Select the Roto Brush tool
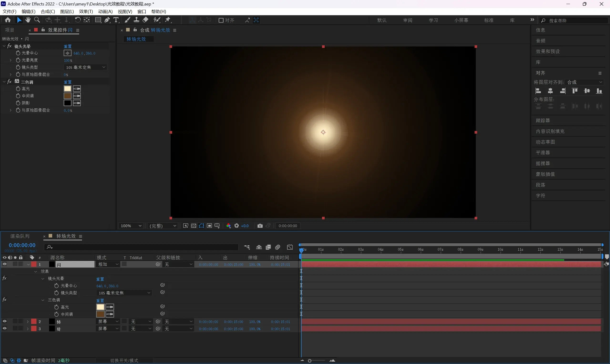The width and height of the screenshot is (610, 364). 157,20
